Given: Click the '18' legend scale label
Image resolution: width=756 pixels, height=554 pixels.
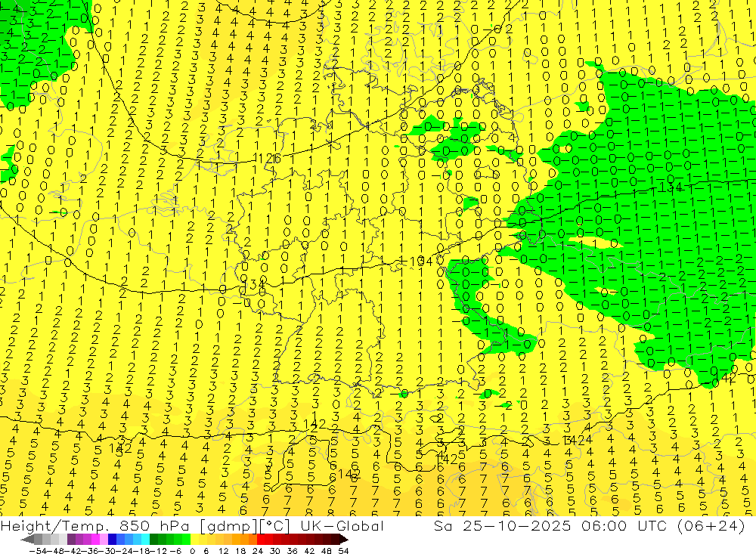Looking at the screenshot, I should point(240,551).
